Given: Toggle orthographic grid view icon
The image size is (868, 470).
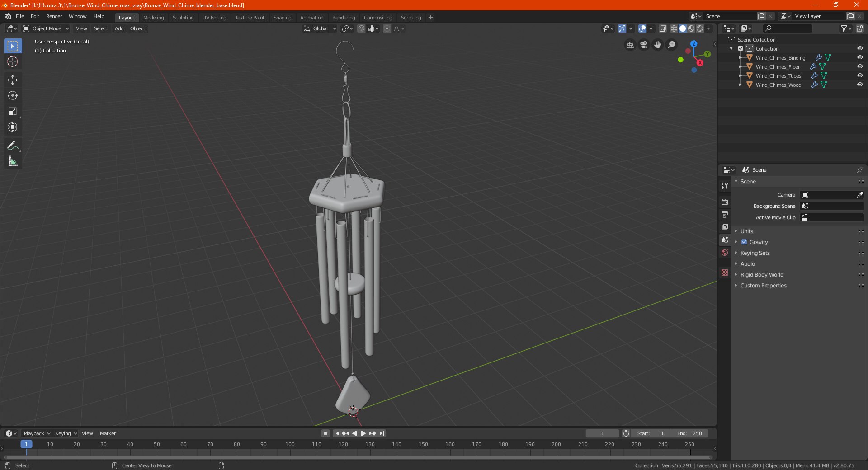Looking at the screenshot, I should [630, 45].
